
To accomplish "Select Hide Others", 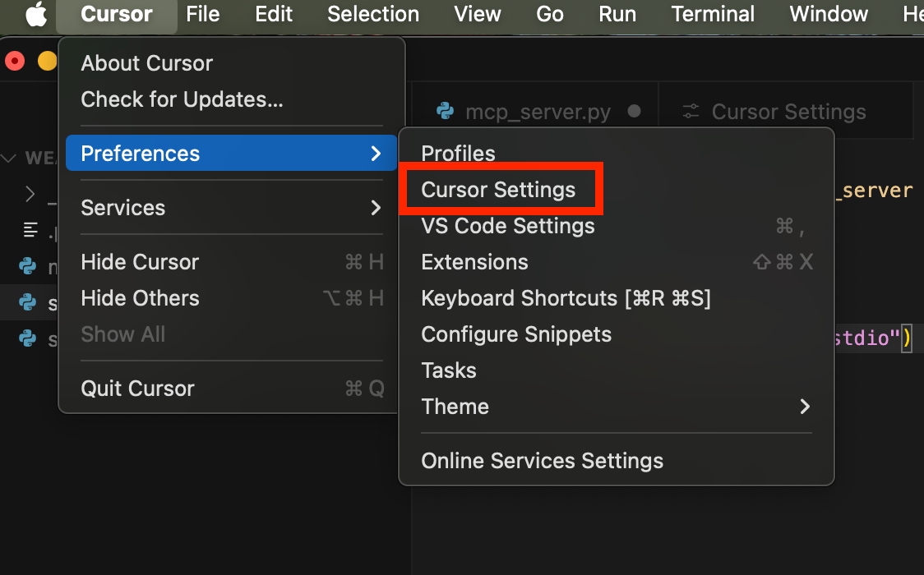I will 231,298.
